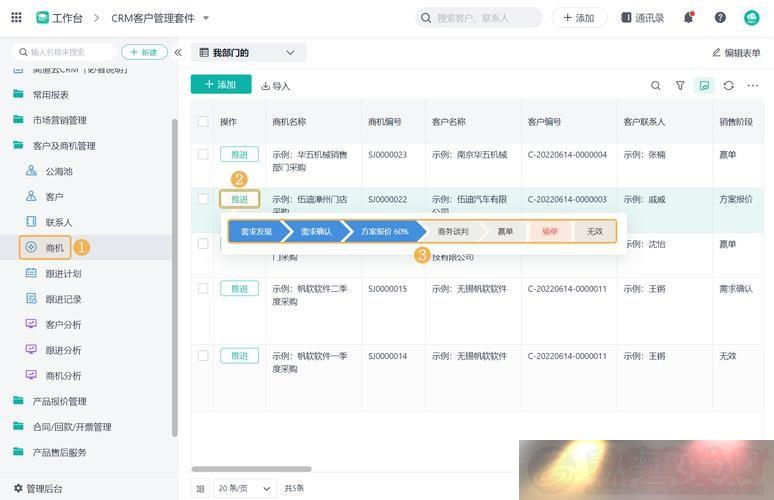The height and width of the screenshot is (500, 774).
Task: Click sidebar vertical scrollbar
Action: (x=174, y=278)
